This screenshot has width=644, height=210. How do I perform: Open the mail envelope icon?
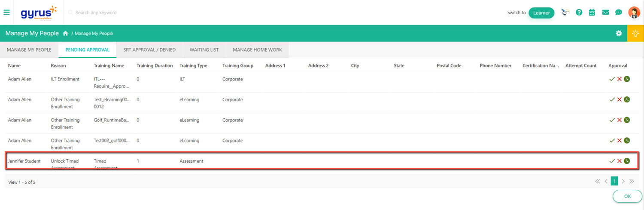605,12
